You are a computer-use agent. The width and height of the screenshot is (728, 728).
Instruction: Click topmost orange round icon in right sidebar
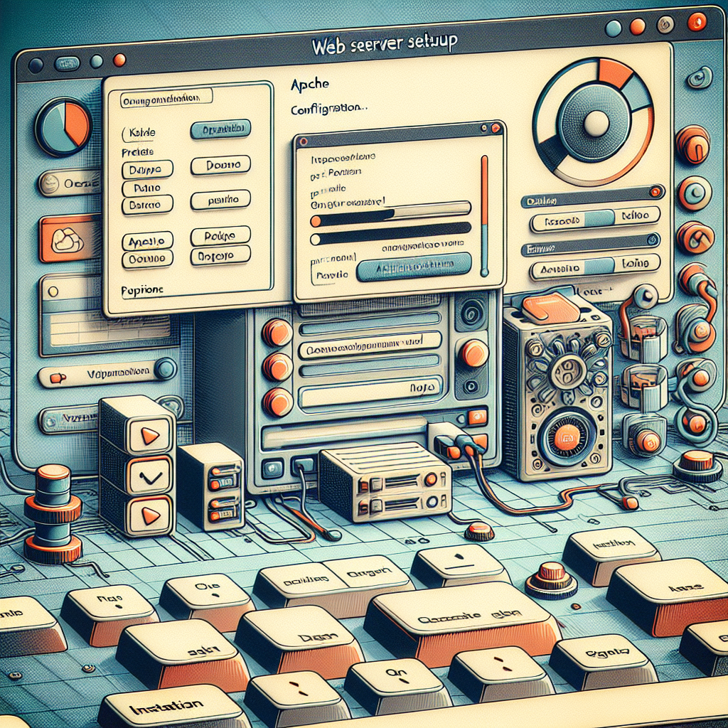tap(692, 144)
